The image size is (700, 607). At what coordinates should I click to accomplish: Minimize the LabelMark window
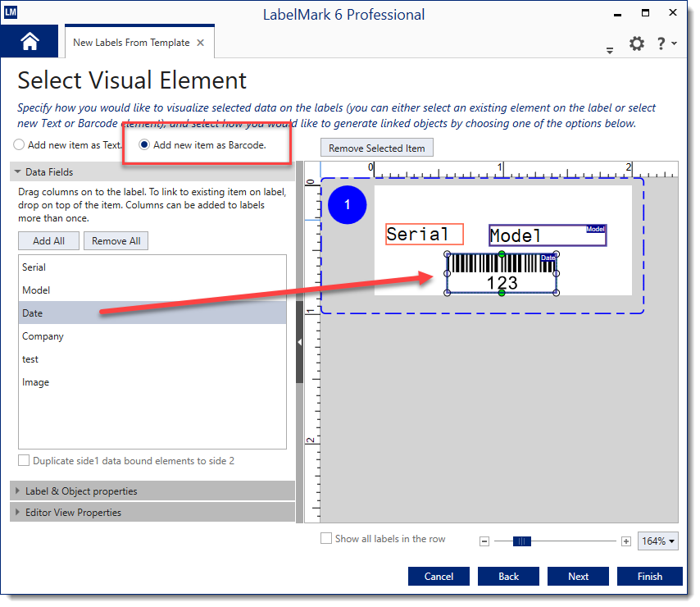click(x=617, y=14)
